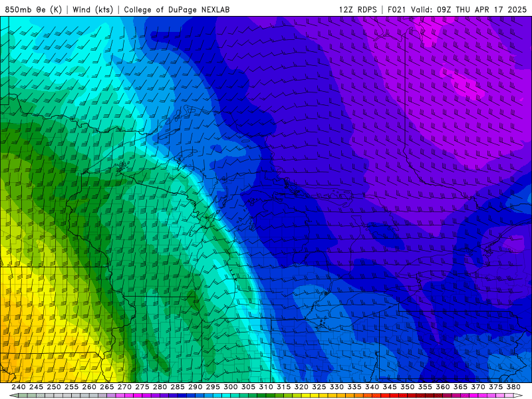This screenshot has height=399, width=532.
Task: Click the left arrow end of the color bar
Action: pos(13,396)
